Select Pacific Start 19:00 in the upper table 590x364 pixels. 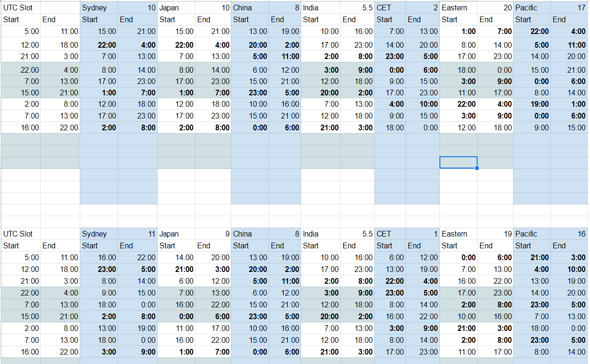[532, 104]
